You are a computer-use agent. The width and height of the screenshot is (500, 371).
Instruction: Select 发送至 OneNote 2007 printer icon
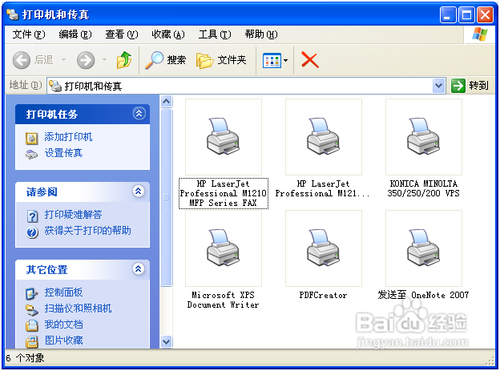[x=423, y=248]
